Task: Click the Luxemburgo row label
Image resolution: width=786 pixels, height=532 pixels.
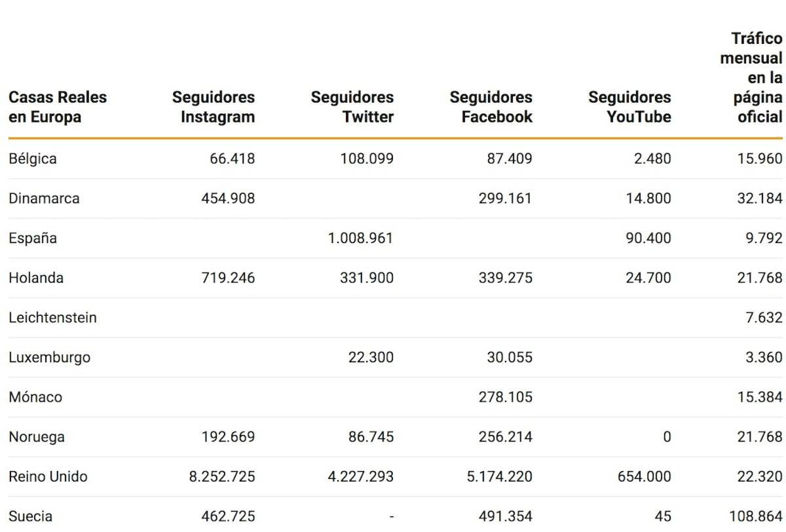Action: pyautogui.click(x=49, y=358)
